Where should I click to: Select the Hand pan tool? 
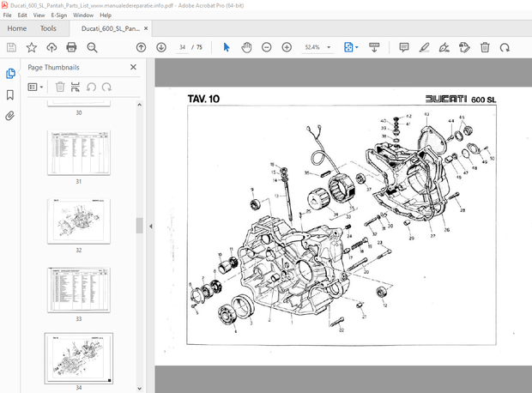click(x=245, y=47)
